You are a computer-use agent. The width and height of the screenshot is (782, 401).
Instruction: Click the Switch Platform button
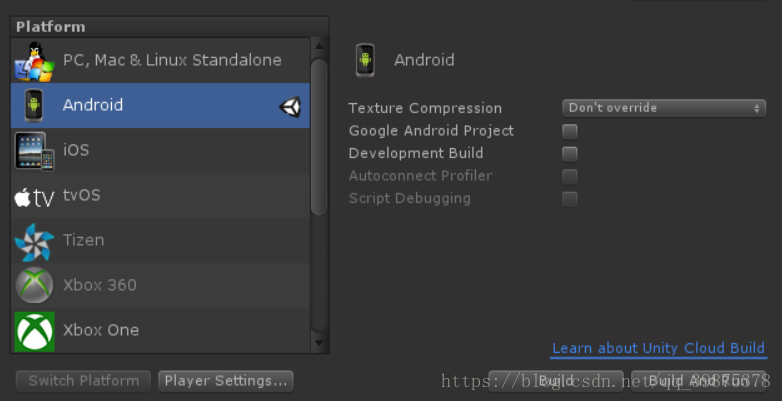point(83,381)
